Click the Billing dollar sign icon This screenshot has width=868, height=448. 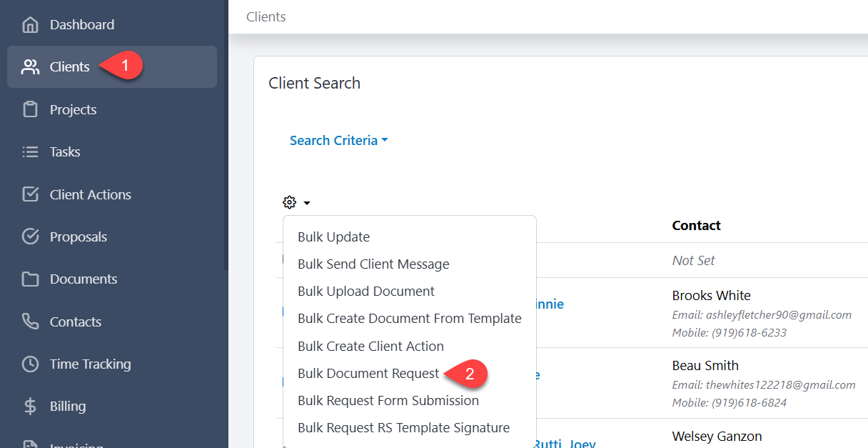pos(30,407)
